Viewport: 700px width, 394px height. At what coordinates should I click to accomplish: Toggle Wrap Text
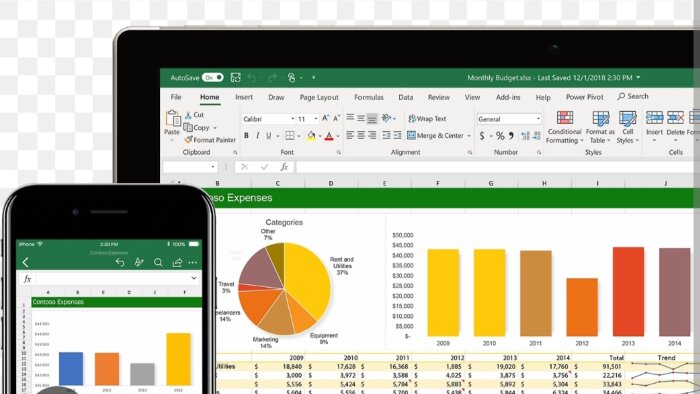click(x=427, y=118)
